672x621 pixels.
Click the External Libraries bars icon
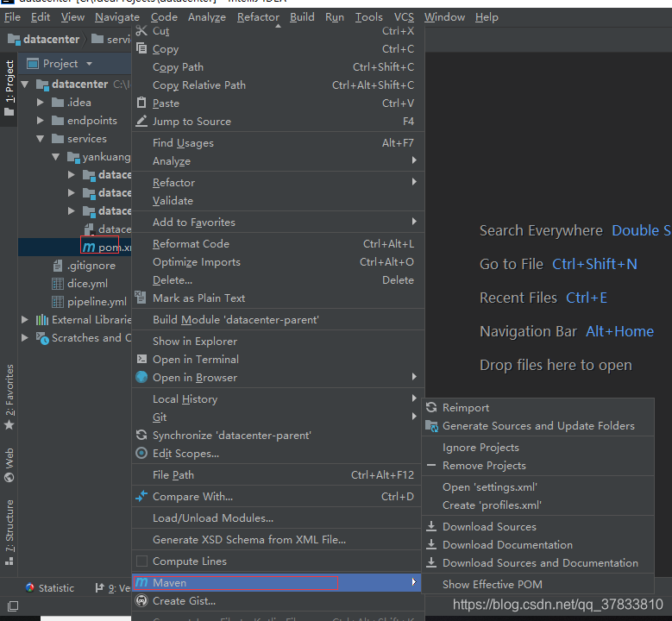click(x=42, y=320)
